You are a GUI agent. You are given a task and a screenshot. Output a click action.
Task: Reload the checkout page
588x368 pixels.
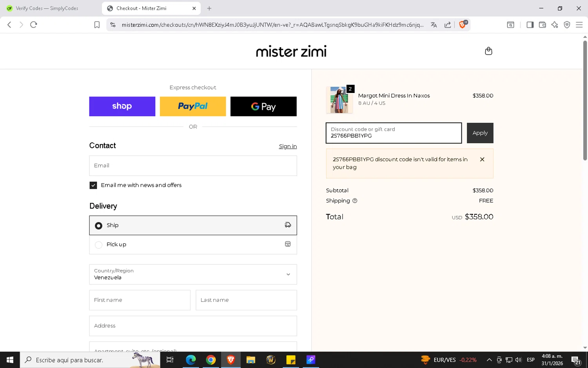tap(34, 25)
